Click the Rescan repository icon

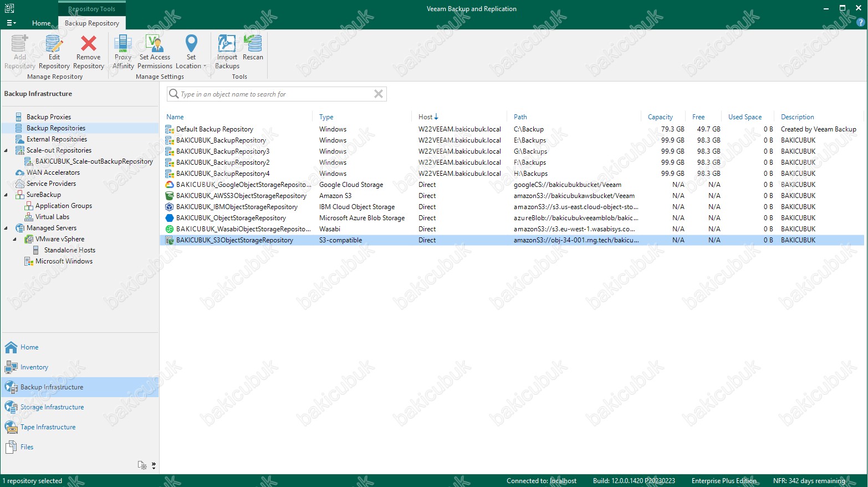[253, 43]
